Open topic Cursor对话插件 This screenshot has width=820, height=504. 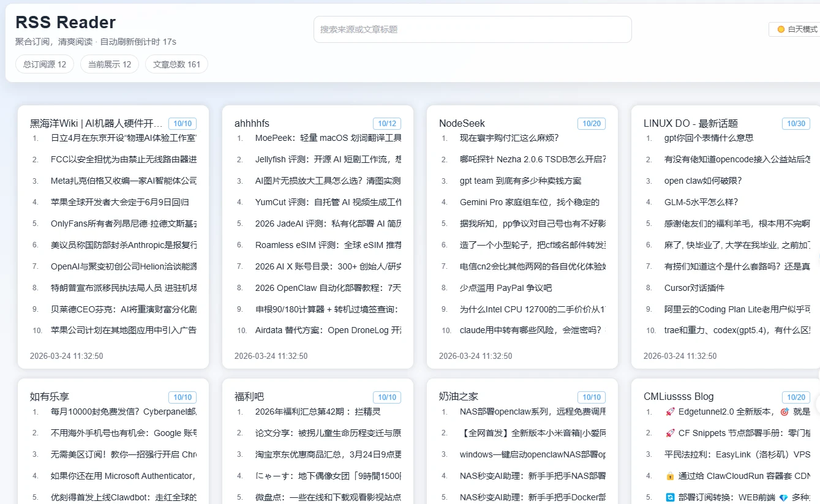[x=694, y=288]
